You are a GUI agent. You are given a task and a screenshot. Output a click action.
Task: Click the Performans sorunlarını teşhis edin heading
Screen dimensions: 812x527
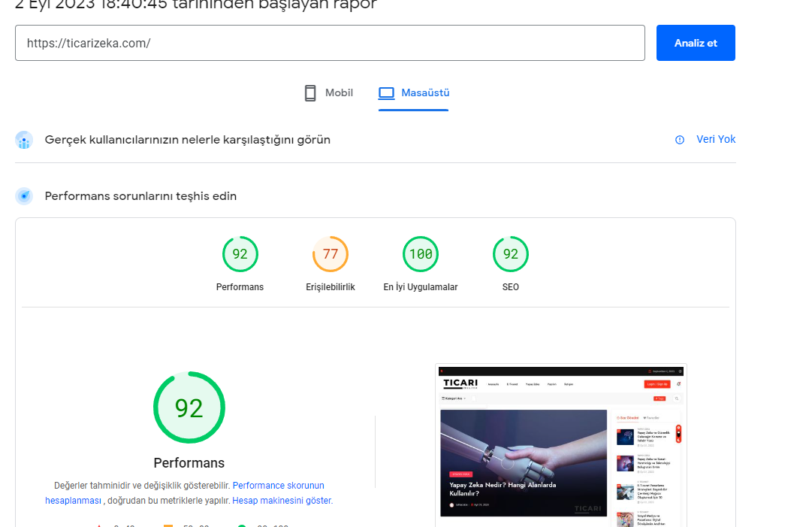point(140,196)
